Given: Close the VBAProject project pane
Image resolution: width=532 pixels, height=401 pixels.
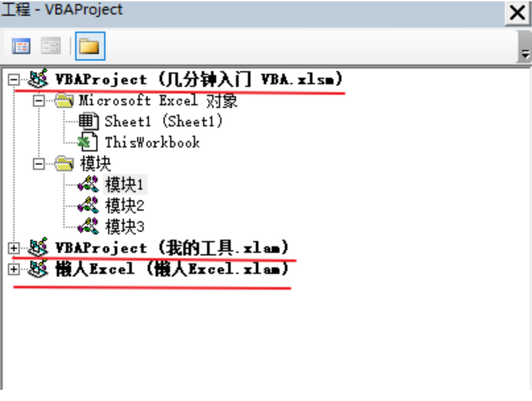Looking at the screenshot, I should point(517,13).
